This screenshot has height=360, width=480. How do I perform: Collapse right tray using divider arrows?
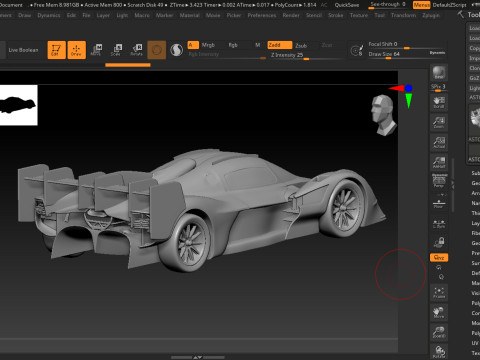tap(452, 184)
